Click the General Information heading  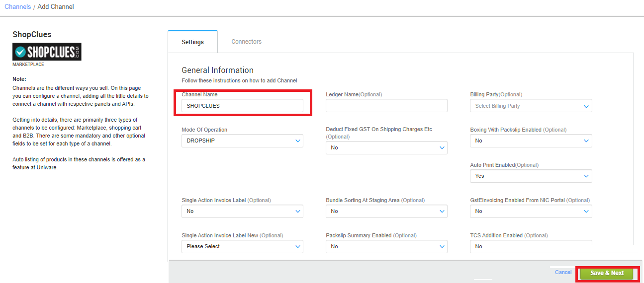[217, 70]
